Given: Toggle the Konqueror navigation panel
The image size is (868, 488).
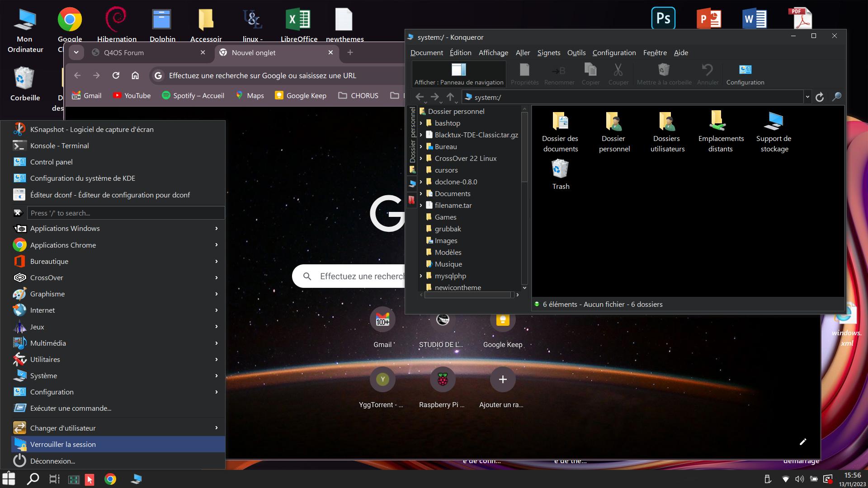Looking at the screenshot, I should (x=458, y=74).
